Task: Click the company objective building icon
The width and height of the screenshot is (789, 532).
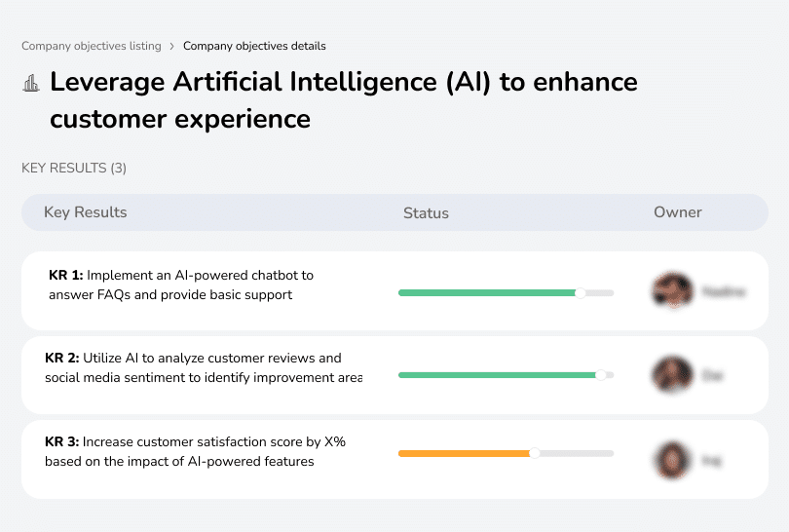Action: point(31,83)
